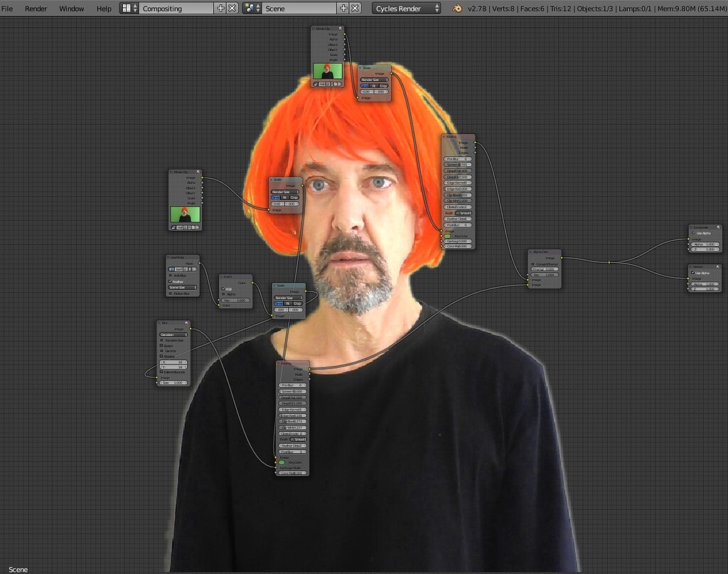Collapse the Blur node with its triangle
Viewport: 728px width, 574px height.
159,323
